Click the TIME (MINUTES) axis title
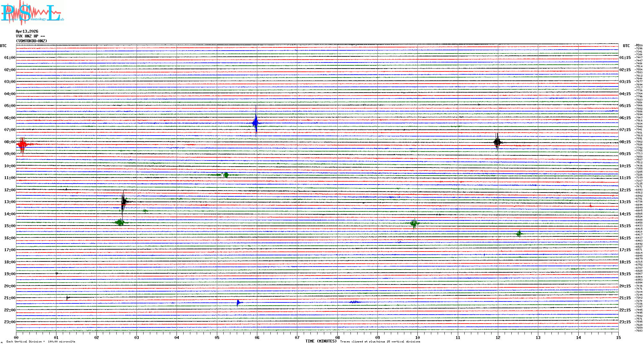 [321, 341]
